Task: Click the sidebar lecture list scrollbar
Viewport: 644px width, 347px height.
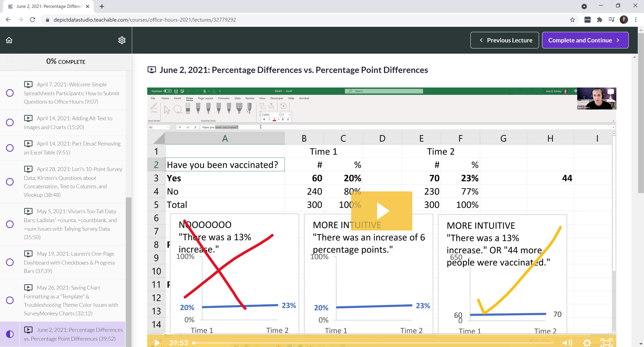Action: point(128,272)
